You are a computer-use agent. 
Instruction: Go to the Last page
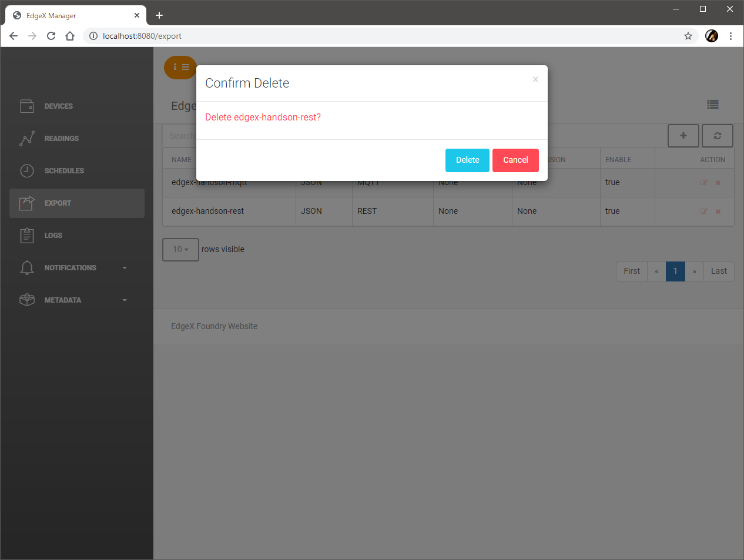[718, 271]
